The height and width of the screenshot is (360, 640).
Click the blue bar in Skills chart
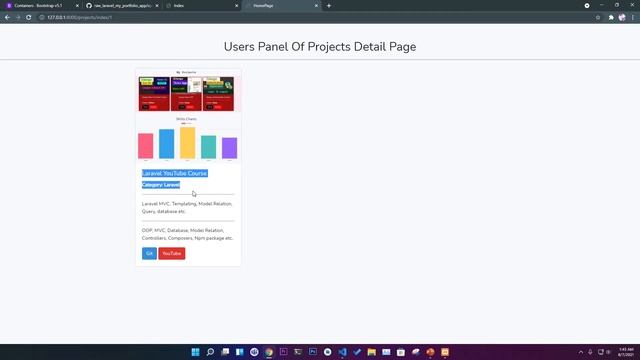coord(167,144)
